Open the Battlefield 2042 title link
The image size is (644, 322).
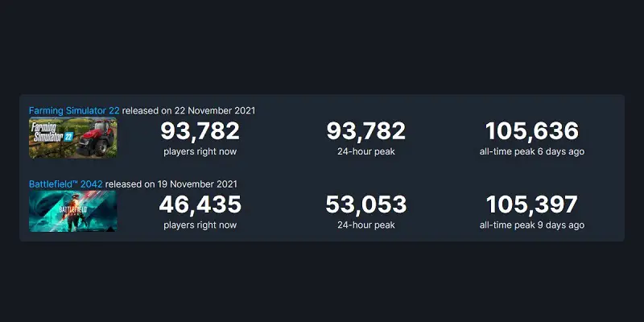point(66,184)
